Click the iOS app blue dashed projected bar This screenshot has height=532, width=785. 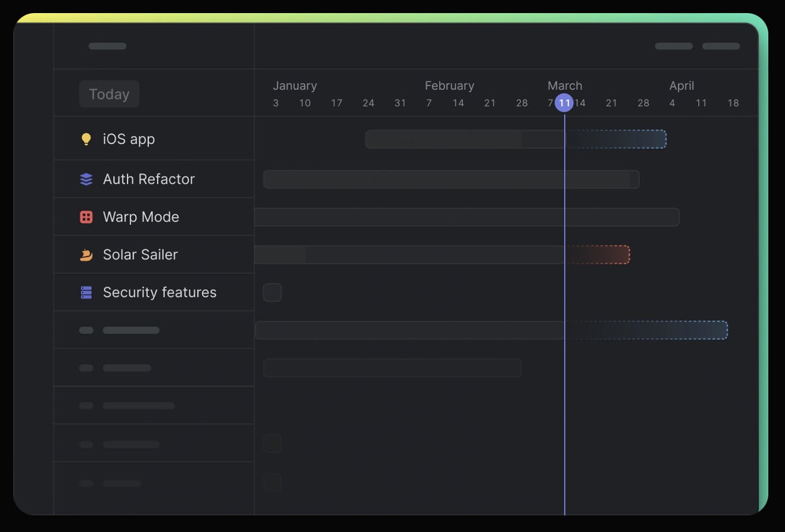[x=616, y=139]
